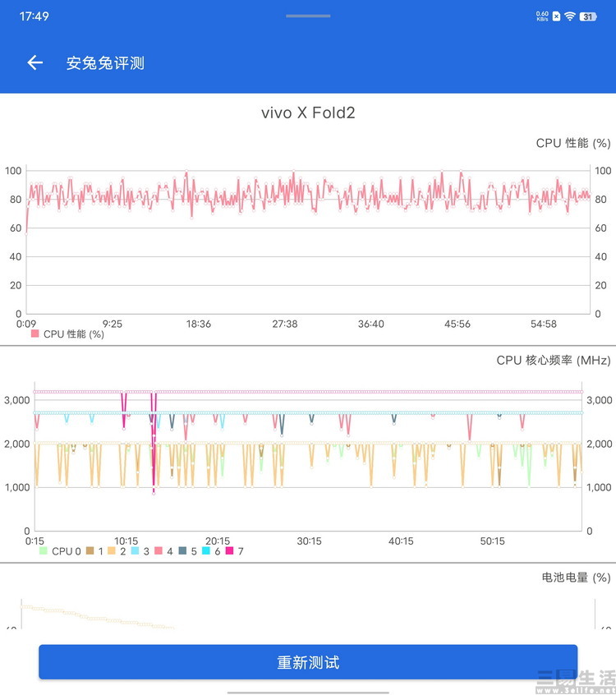Tap the CPU 6 cyan legend swatch

pos(205,550)
